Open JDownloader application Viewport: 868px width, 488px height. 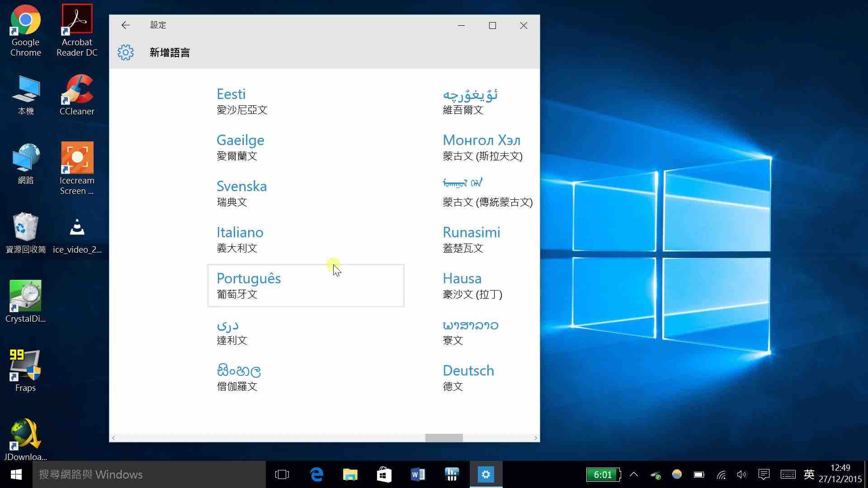[x=25, y=435]
